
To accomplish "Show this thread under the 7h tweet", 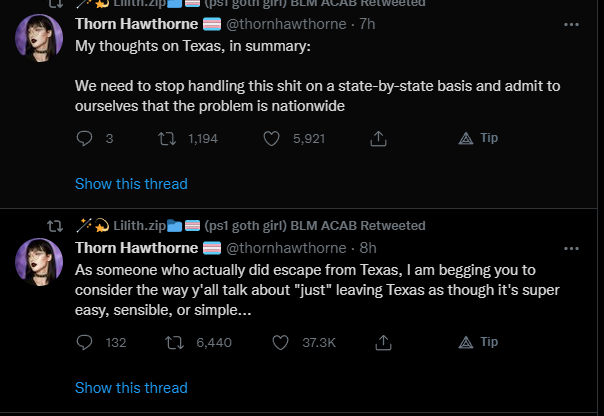I will pos(131,184).
